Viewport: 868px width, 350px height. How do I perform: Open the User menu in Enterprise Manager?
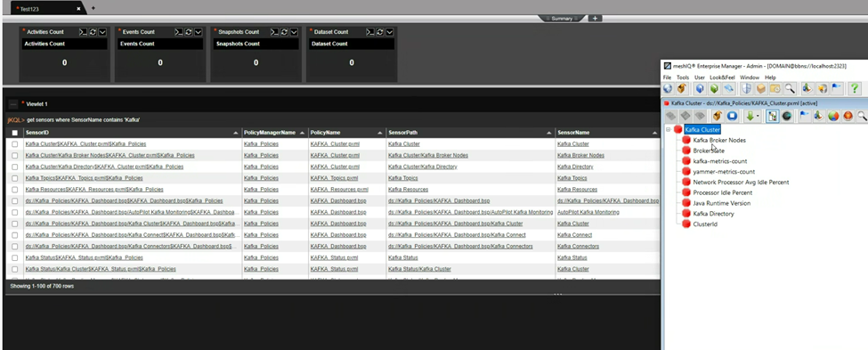(699, 77)
